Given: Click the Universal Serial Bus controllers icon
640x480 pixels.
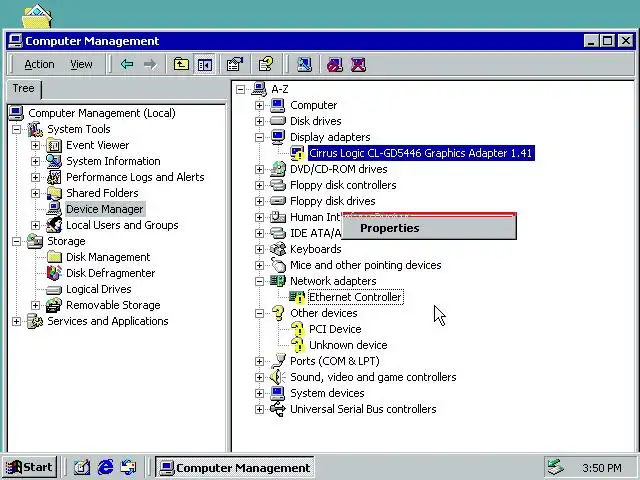Looking at the screenshot, I should pos(278,409).
